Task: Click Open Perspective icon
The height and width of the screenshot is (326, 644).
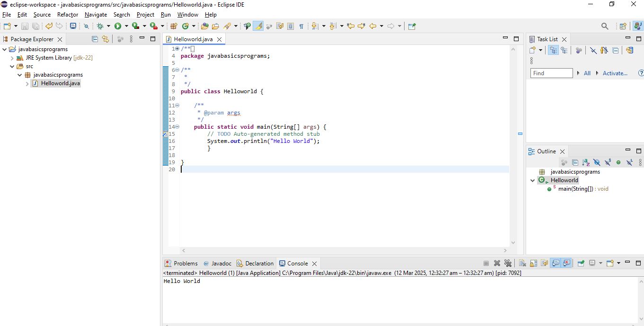Action: coord(623,26)
